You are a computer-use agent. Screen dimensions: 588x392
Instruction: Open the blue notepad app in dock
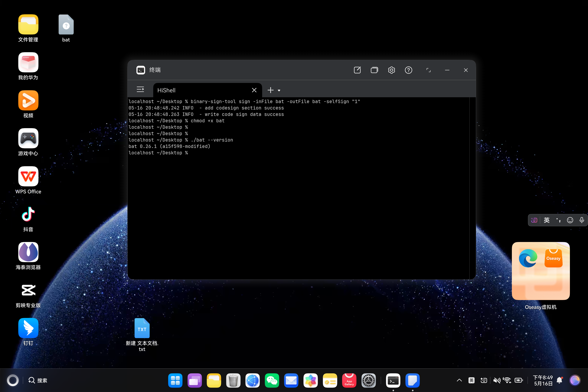pos(413,381)
